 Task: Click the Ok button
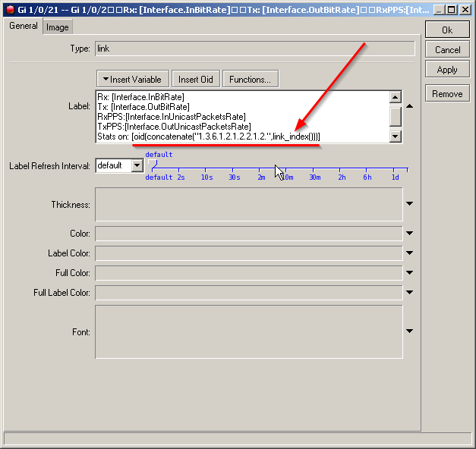pos(447,30)
